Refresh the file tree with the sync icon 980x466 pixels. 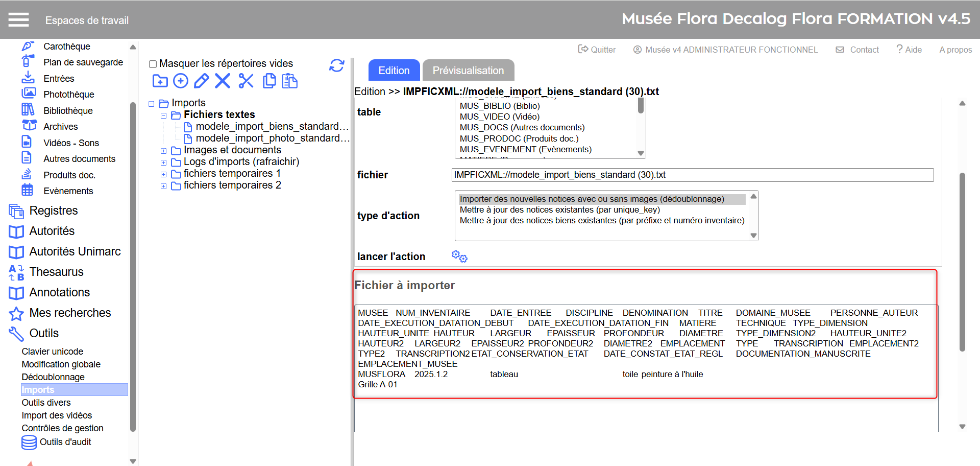(x=336, y=65)
